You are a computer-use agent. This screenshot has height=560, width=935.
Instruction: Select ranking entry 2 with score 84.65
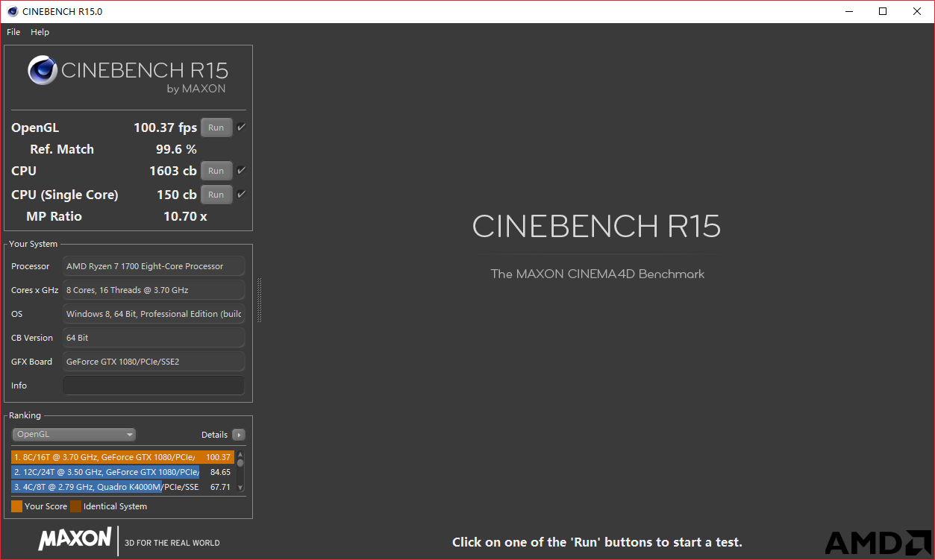tap(122, 472)
